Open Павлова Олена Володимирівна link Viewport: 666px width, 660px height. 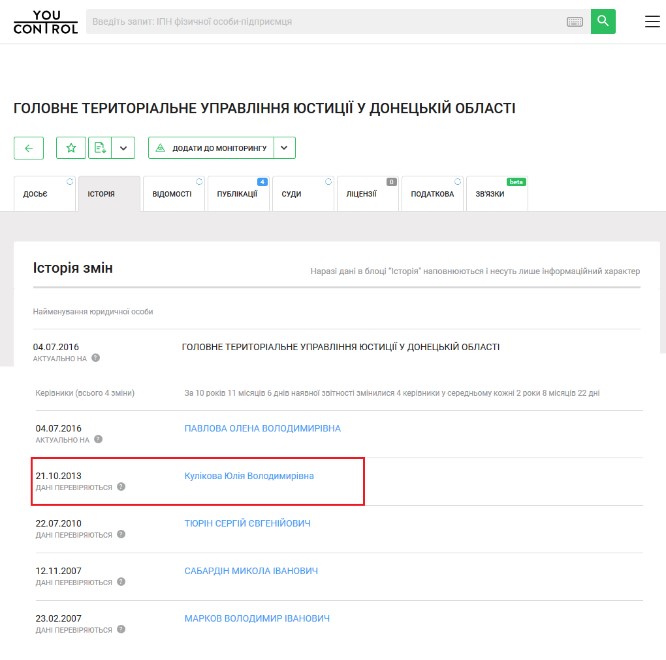coord(262,428)
